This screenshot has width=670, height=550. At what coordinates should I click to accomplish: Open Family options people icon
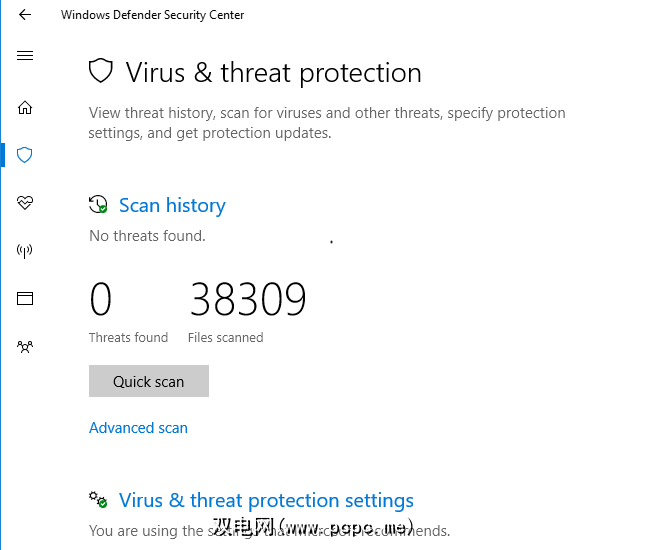pyautogui.click(x=25, y=347)
